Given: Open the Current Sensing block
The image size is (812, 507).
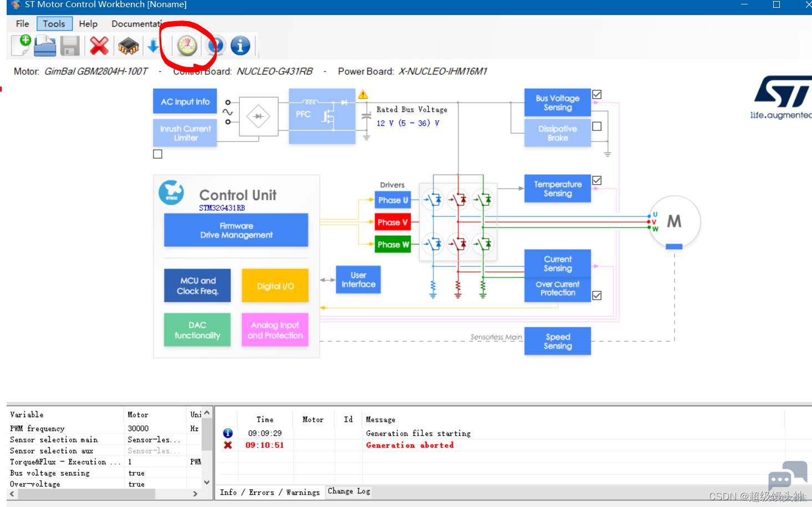Looking at the screenshot, I should coord(558,263).
